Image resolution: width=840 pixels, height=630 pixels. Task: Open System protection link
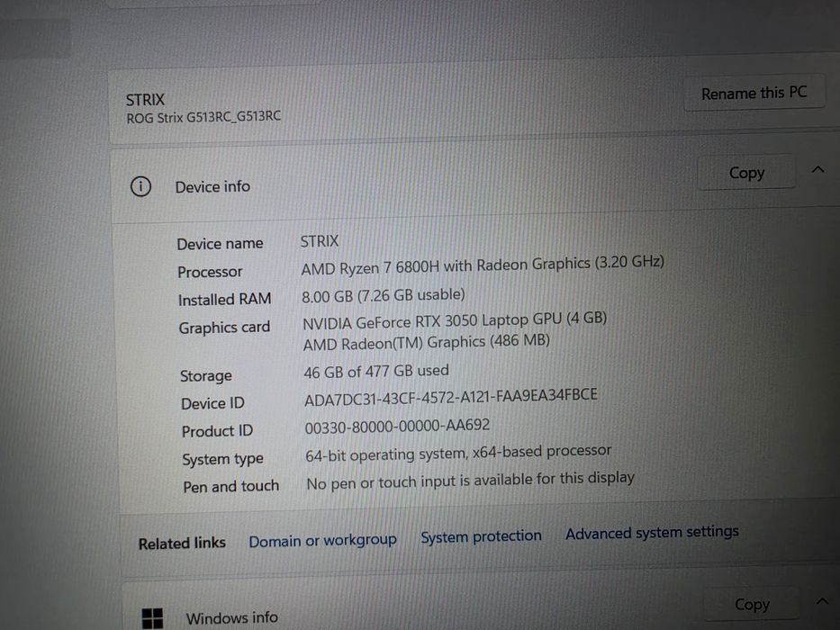481,536
